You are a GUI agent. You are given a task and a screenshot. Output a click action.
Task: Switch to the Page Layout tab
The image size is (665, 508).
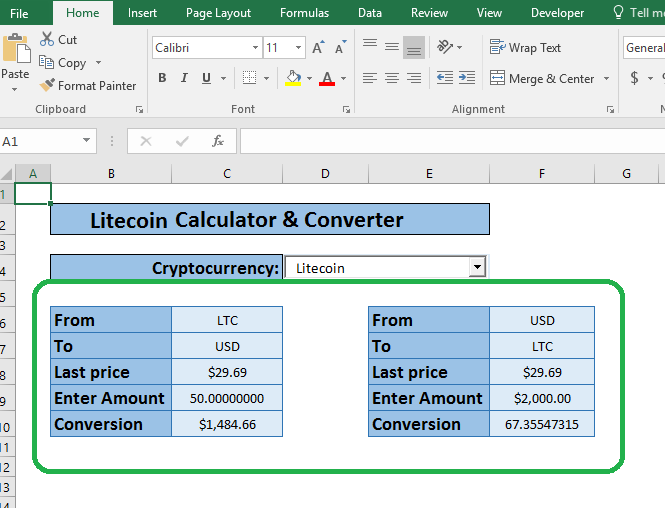click(218, 13)
